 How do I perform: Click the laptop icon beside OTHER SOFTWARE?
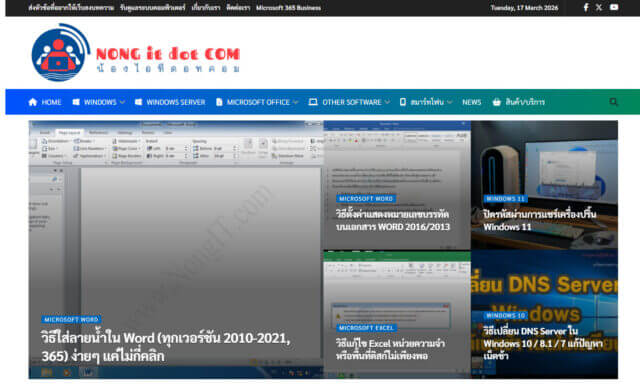313,102
